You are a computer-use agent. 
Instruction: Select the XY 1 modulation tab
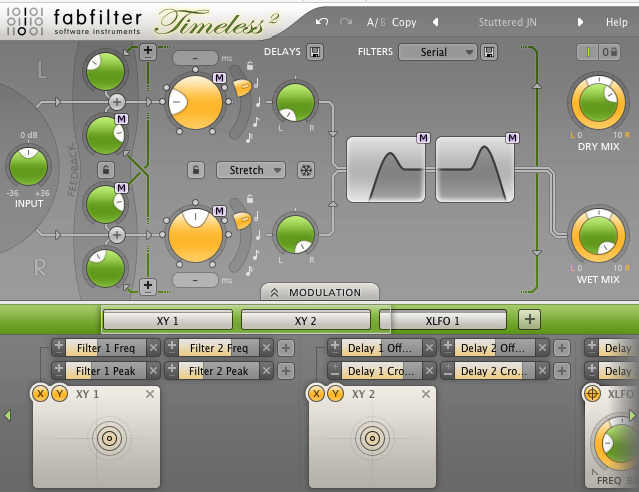[x=167, y=320]
